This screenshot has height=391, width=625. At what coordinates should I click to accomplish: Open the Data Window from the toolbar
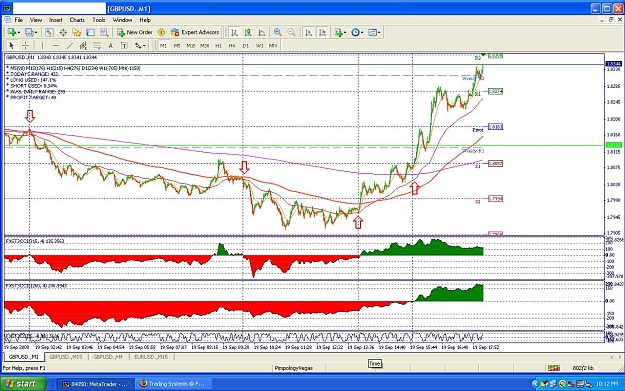pos(63,32)
